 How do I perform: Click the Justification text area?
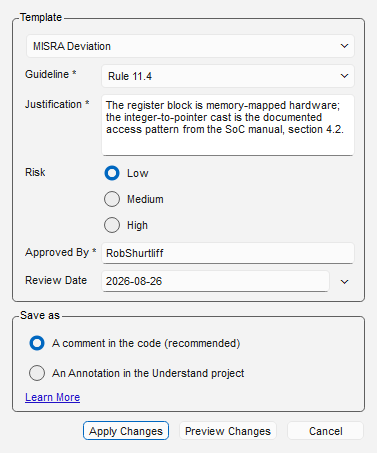point(228,125)
